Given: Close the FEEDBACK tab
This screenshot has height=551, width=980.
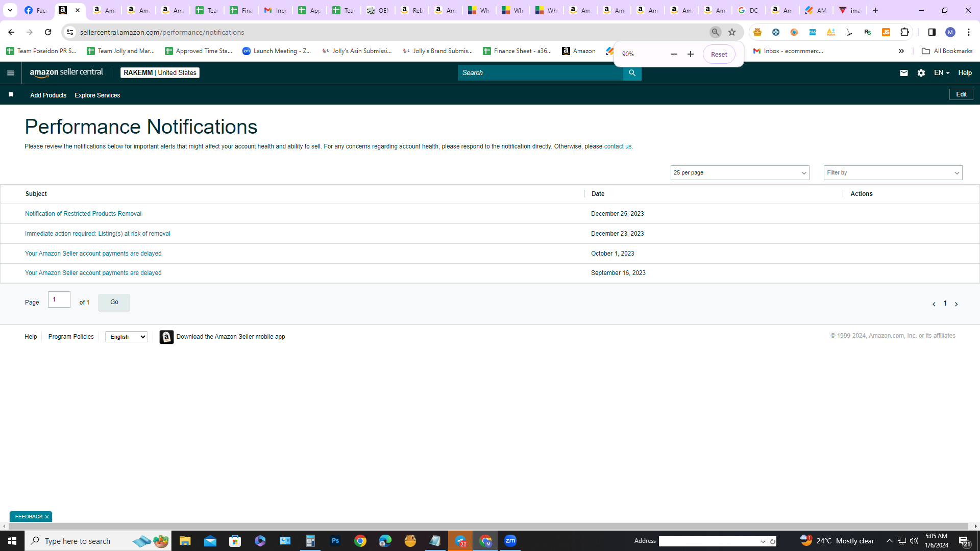Looking at the screenshot, I should pyautogui.click(x=47, y=517).
